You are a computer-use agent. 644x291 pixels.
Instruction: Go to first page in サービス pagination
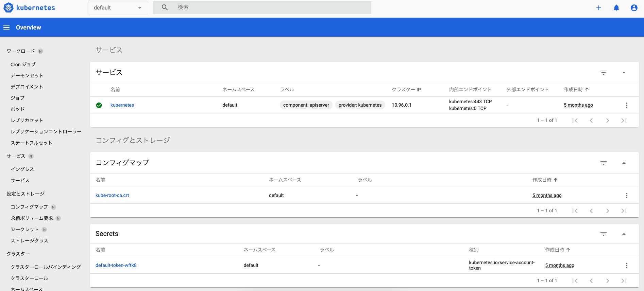[575, 121]
